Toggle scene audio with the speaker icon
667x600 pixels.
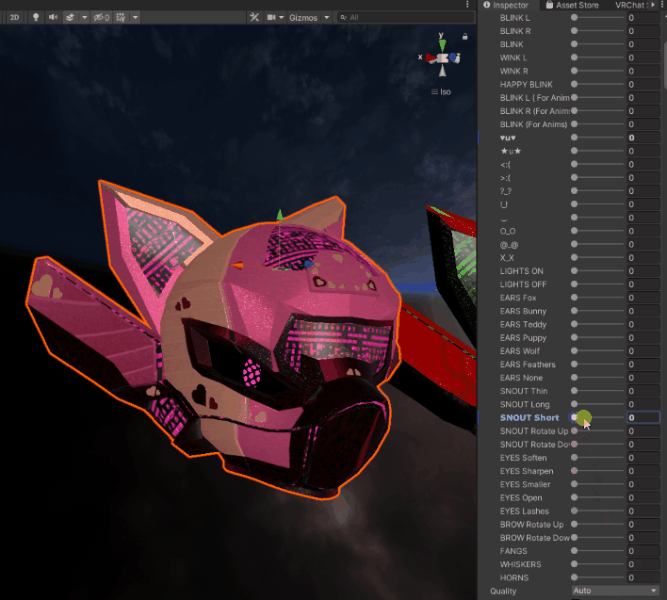tap(53, 17)
